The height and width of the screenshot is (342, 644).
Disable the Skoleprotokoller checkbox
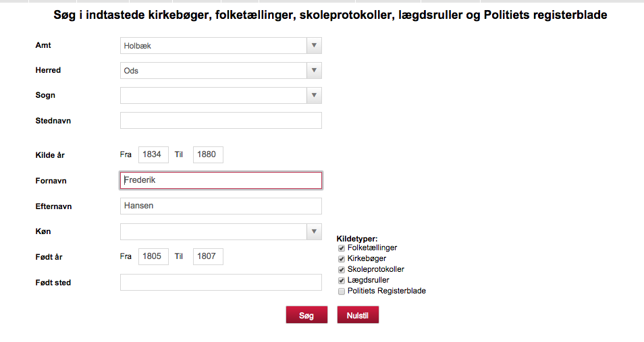pyautogui.click(x=342, y=270)
